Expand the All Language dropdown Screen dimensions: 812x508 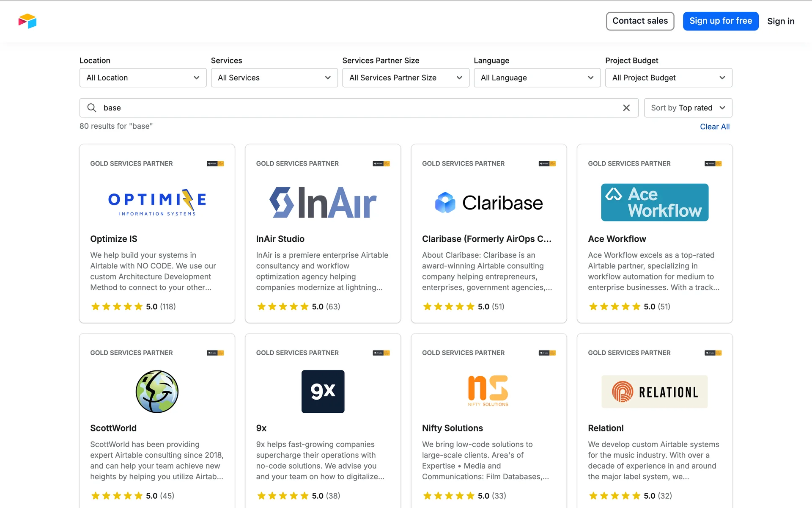(x=537, y=78)
